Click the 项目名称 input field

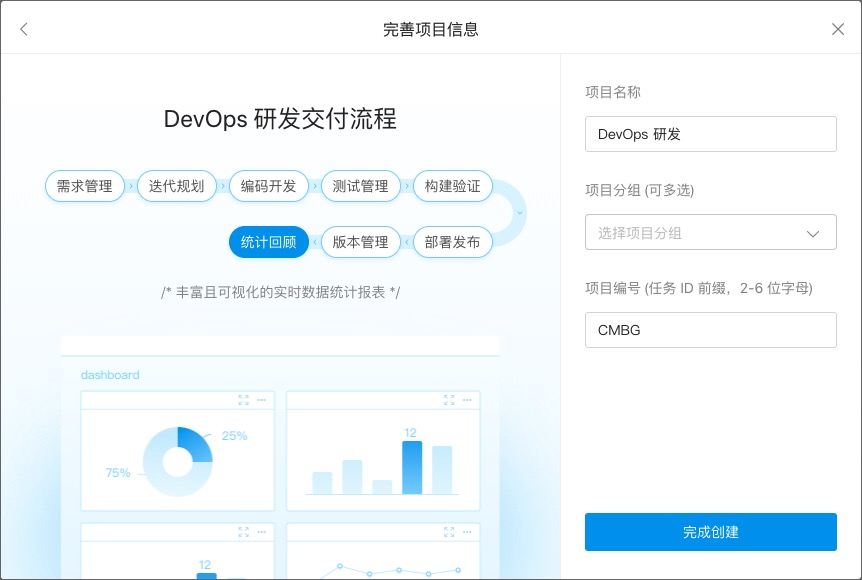tap(711, 134)
